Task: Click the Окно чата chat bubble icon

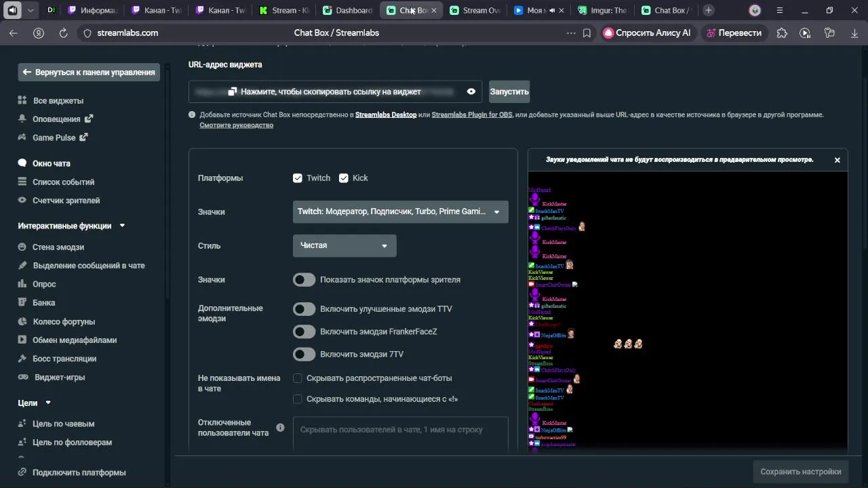Action: [x=22, y=163]
